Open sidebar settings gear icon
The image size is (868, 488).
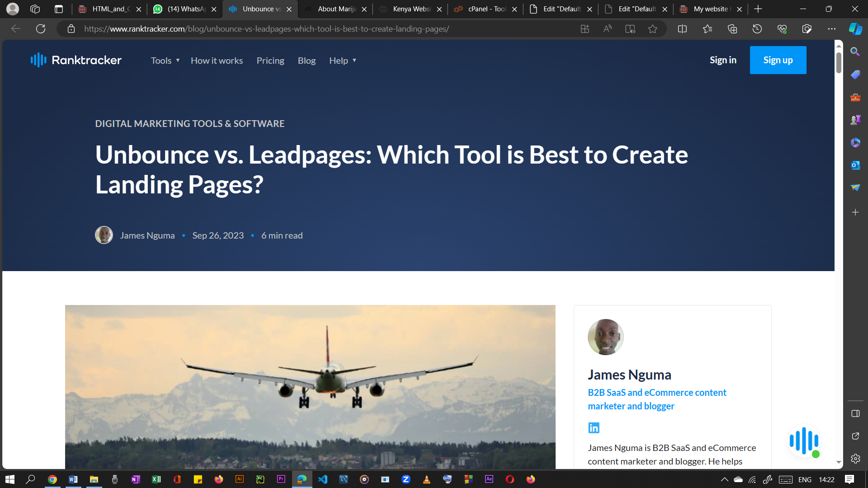click(855, 459)
